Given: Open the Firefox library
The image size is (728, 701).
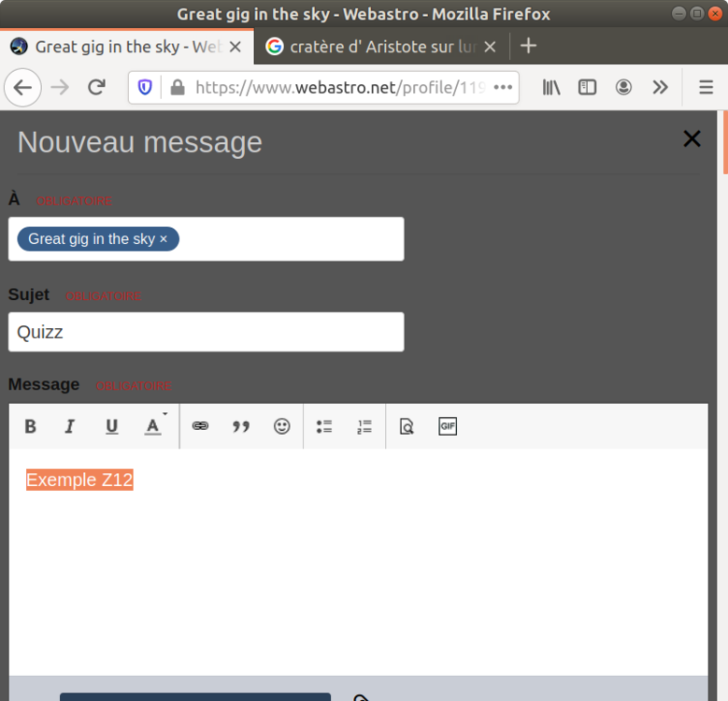Looking at the screenshot, I should 551,87.
